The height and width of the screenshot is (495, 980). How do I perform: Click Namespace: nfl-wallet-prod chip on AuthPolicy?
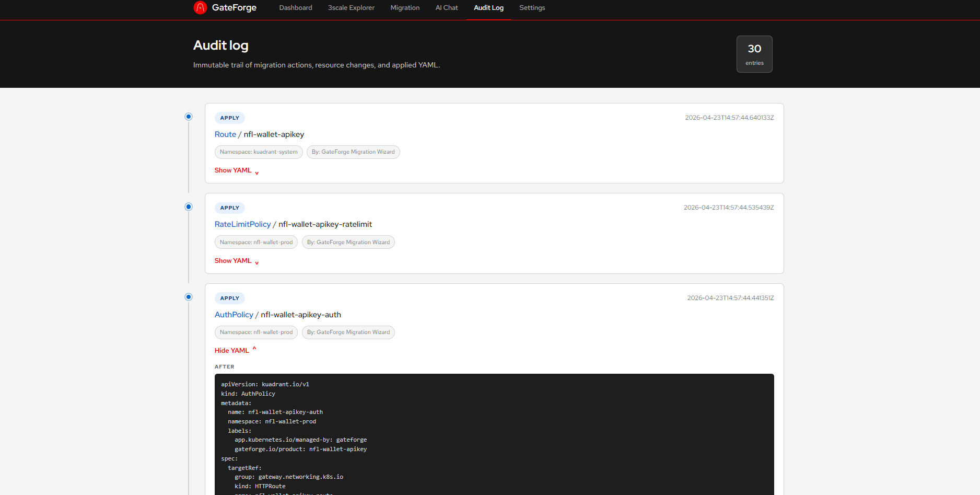pos(256,332)
